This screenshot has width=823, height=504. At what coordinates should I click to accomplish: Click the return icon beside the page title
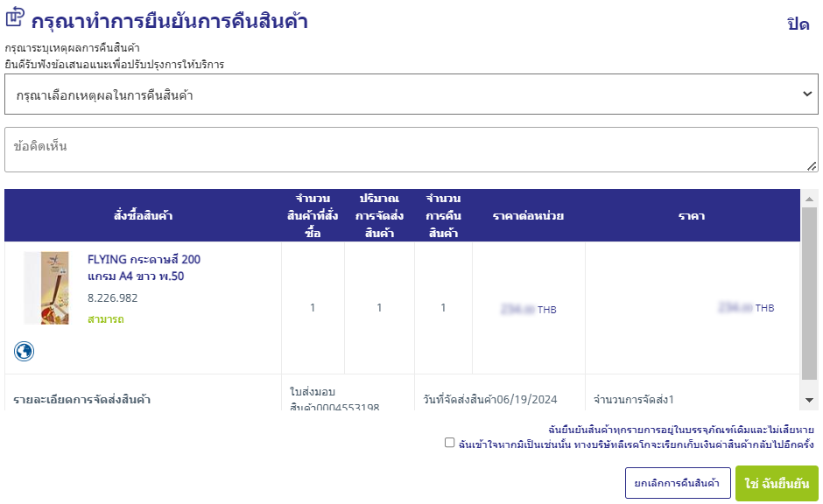click(15, 17)
